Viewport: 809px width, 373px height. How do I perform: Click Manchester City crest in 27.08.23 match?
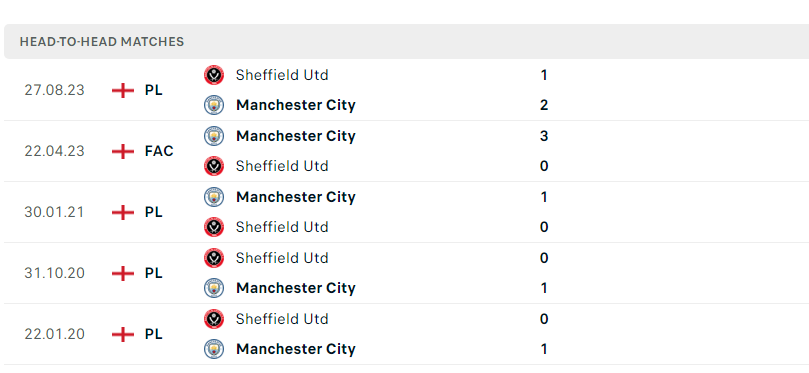click(214, 105)
